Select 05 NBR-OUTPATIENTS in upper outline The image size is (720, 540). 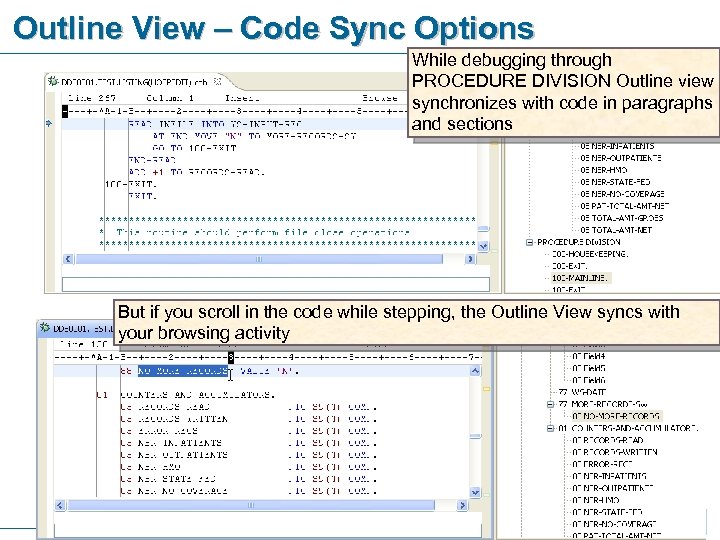pos(620,158)
